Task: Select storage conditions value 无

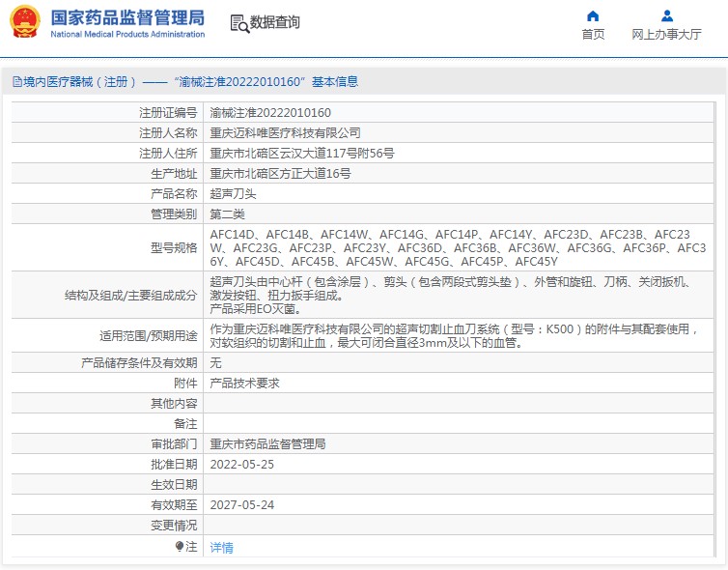Action: coord(215,363)
